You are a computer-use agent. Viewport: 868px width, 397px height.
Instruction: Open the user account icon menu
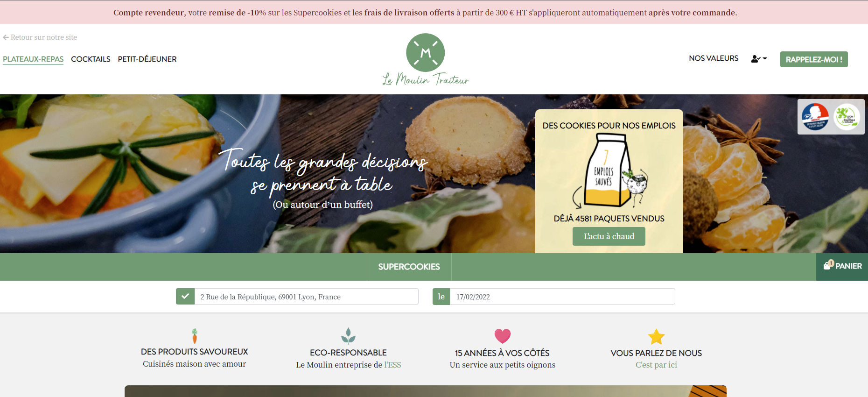tap(759, 59)
